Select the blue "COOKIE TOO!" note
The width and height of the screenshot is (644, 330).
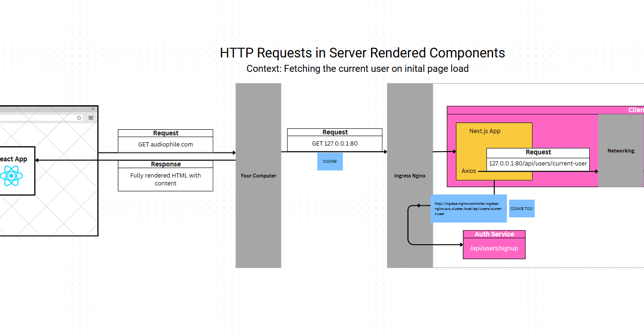tap(522, 209)
